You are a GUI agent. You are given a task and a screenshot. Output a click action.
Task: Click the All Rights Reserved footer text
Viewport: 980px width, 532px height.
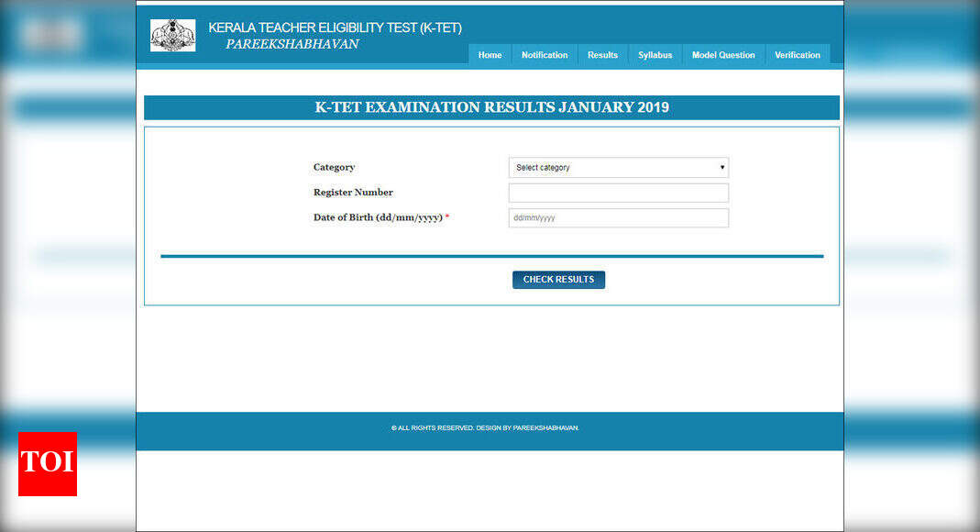coord(485,428)
